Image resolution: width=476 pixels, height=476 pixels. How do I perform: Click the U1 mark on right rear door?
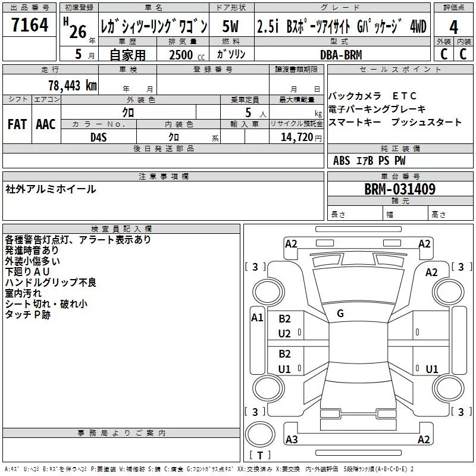click(432, 369)
